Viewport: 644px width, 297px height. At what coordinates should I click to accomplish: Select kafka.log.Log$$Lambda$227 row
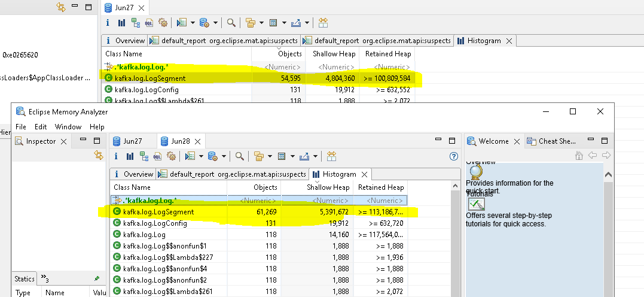[260, 257]
